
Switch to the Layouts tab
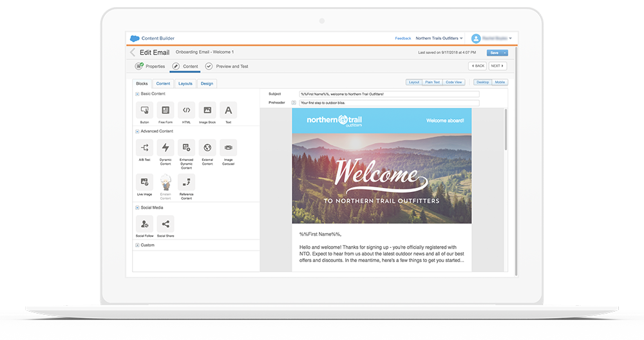pos(185,83)
